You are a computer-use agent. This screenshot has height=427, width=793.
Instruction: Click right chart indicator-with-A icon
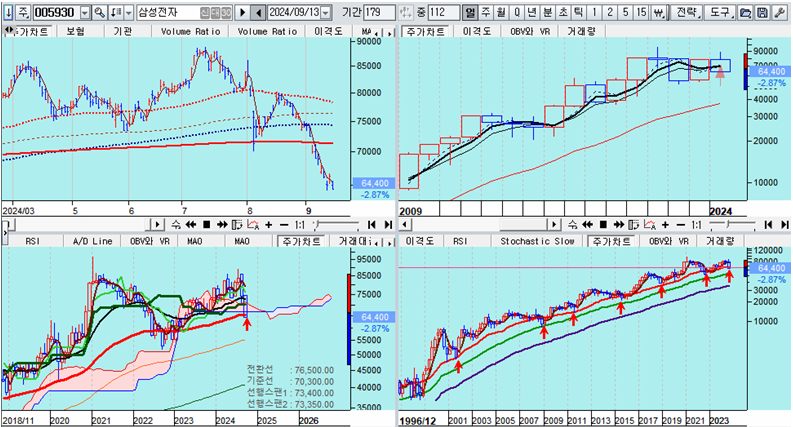pyautogui.click(x=650, y=225)
